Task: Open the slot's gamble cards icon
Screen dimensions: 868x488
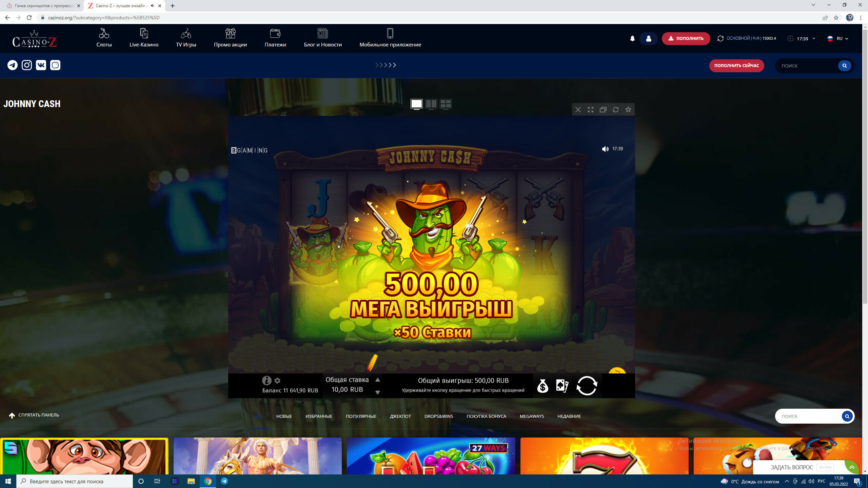Action: point(562,386)
